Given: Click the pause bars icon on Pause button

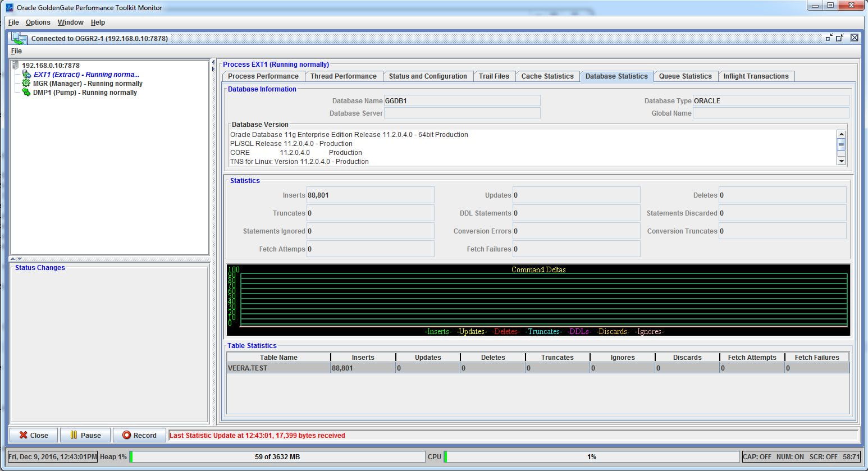Looking at the screenshot, I should (x=74, y=435).
